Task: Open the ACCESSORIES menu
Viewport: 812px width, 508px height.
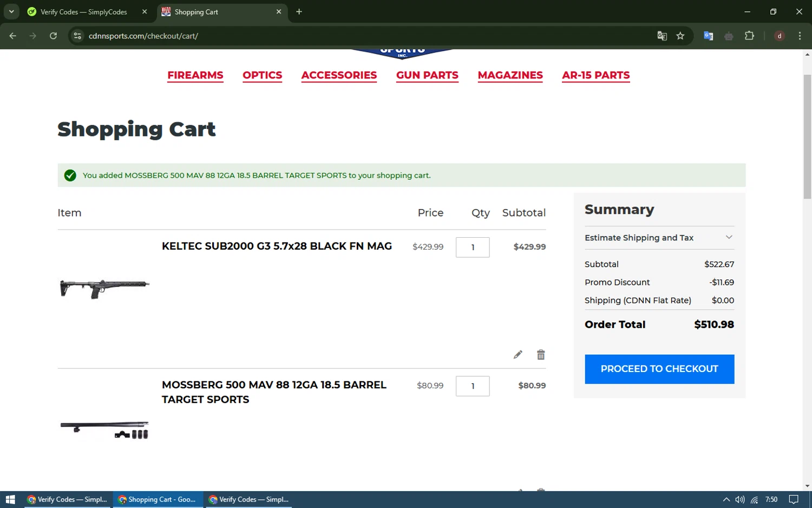Action: (339, 75)
